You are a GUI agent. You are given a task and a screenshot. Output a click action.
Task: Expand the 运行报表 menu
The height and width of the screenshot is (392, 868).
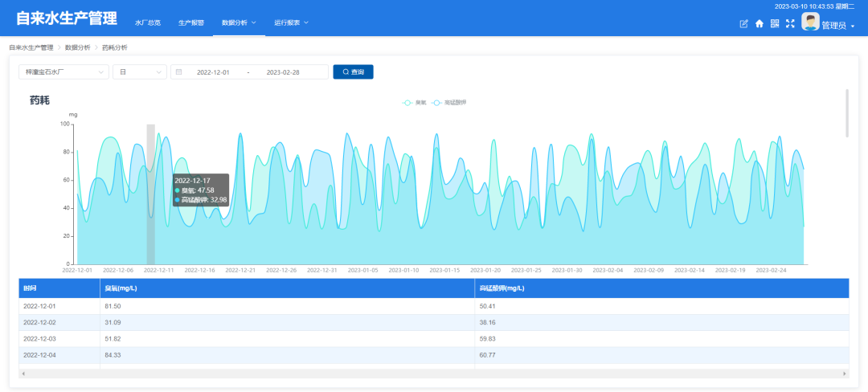(x=291, y=22)
